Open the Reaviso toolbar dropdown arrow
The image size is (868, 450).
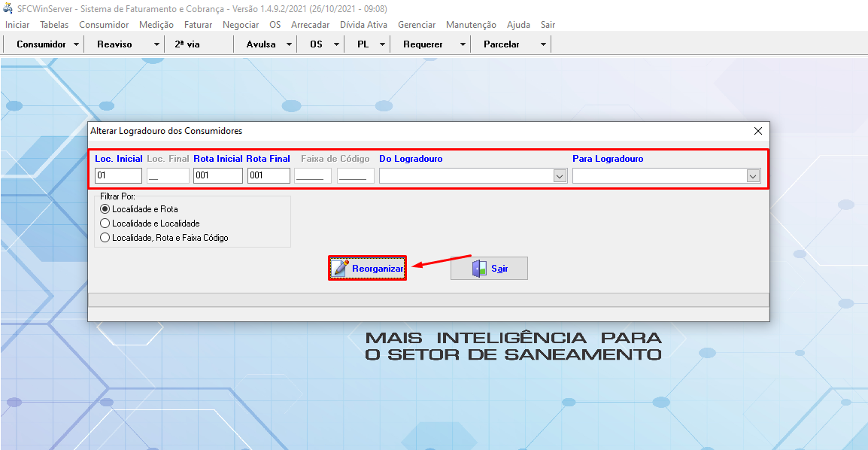156,44
